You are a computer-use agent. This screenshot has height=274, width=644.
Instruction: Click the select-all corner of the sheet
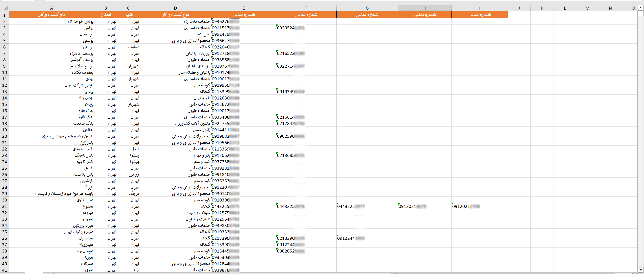5,8
